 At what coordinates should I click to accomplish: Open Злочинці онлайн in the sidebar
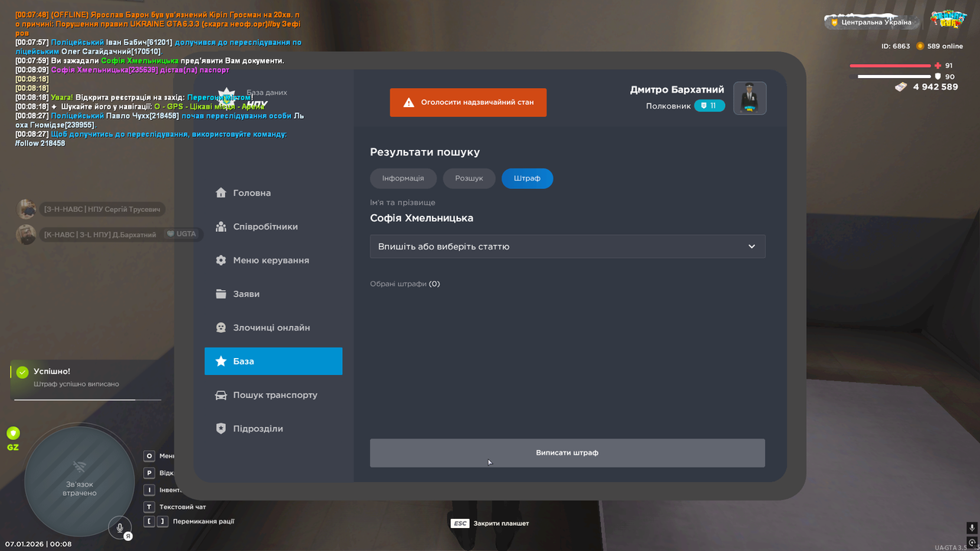pyautogui.click(x=273, y=328)
